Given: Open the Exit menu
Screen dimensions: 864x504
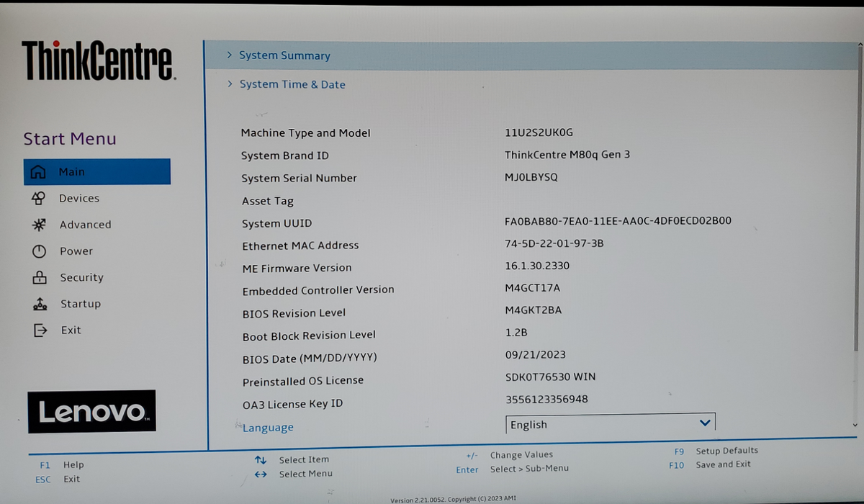Looking at the screenshot, I should [71, 330].
